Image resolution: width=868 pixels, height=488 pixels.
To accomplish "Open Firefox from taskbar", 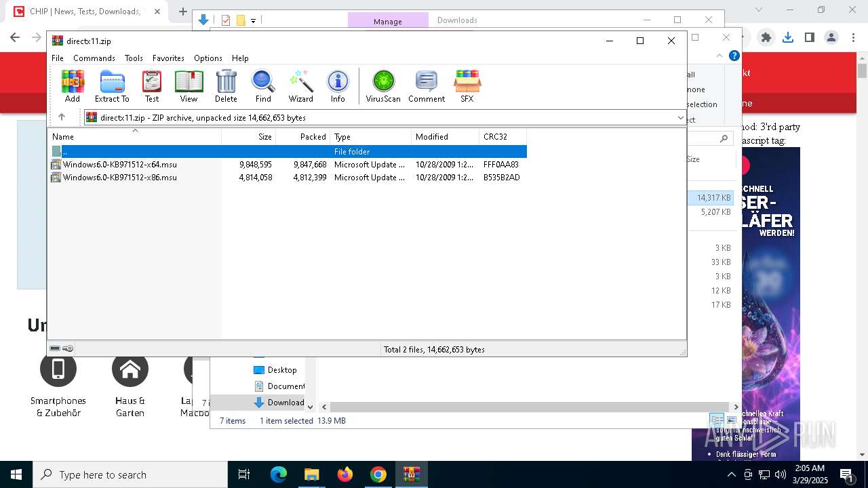I will coord(345,474).
